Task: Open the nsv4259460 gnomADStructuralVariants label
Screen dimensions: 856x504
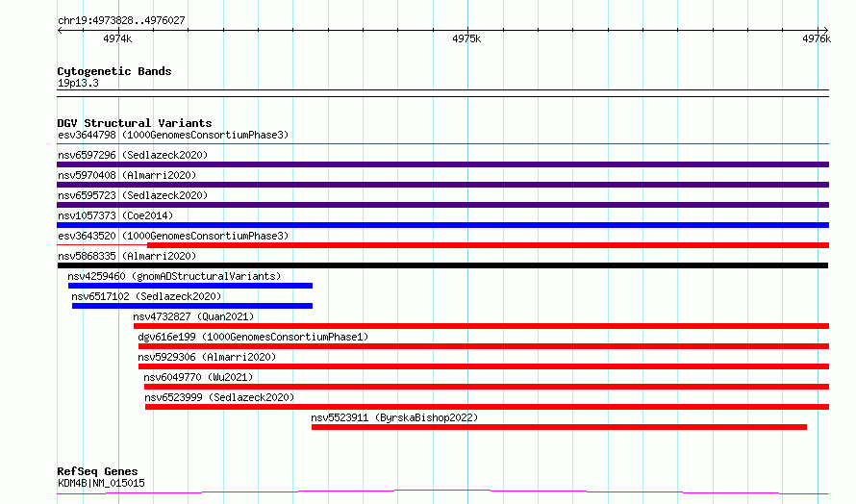Action: click(x=174, y=276)
